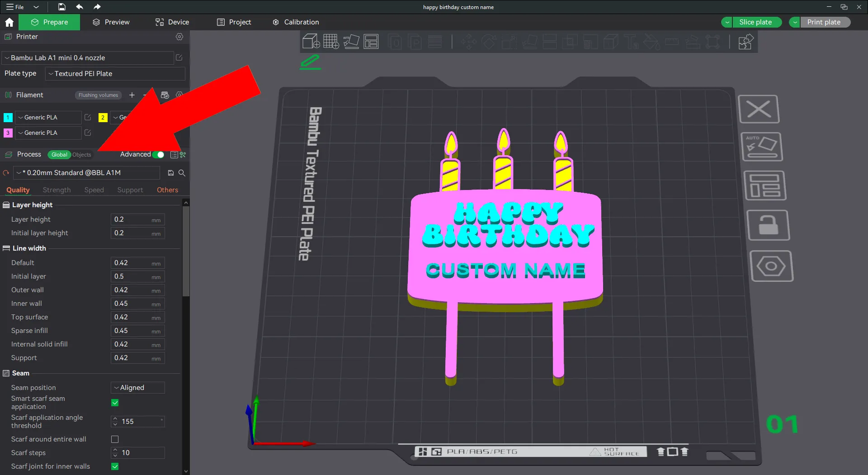
Task: Go to the Home screen icon
Action: (9, 22)
